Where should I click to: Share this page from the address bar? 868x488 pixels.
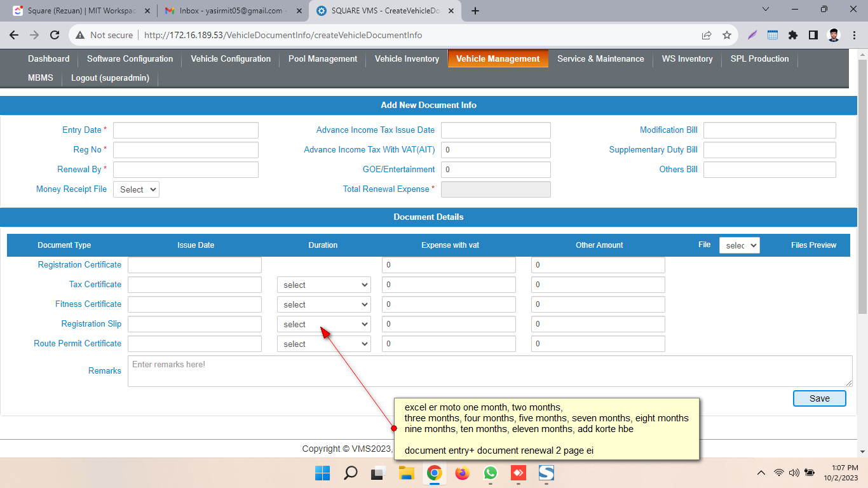tap(707, 36)
